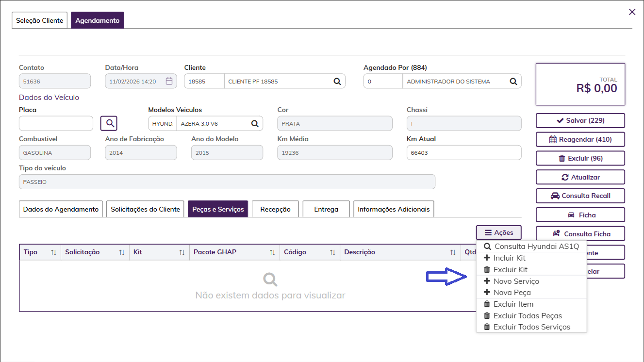Click the Chassi field
The height and width of the screenshot is (362, 644).
point(464,124)
